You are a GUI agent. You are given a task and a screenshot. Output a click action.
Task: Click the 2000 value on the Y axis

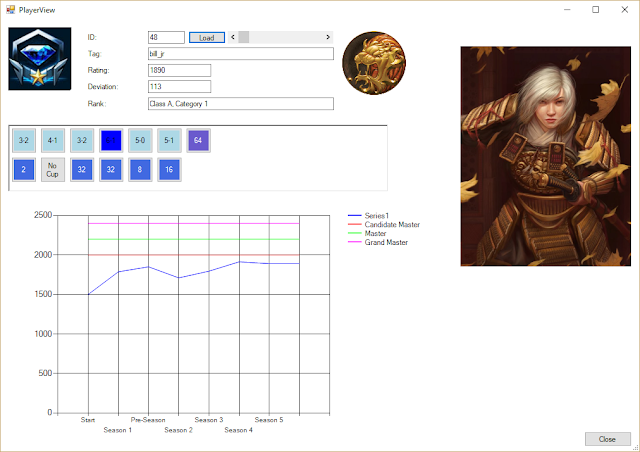click(43, 255)
